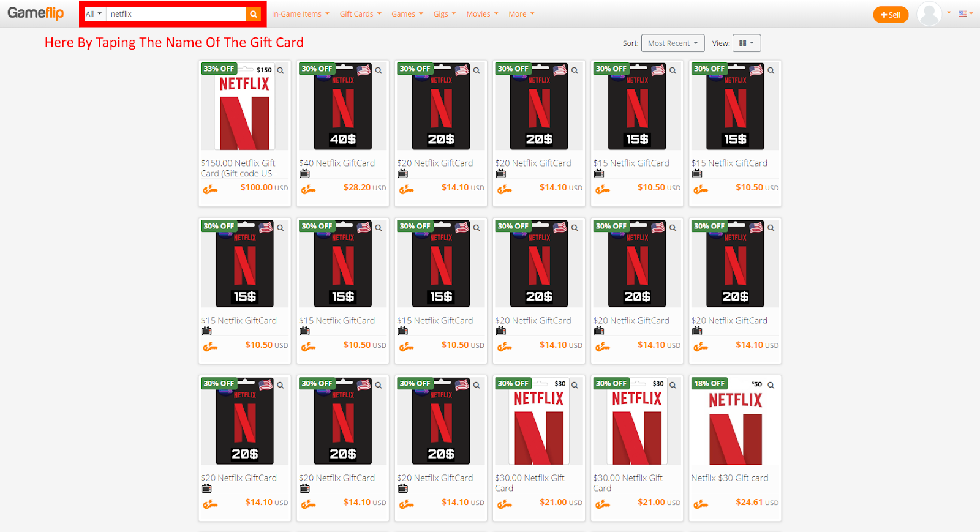Select the 40$ Netflix card thumbnail
980x532 pixels.
[343, 107]
